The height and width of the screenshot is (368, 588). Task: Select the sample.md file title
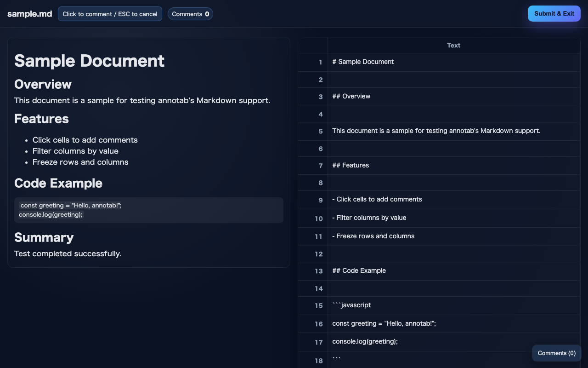pos(30,14)
